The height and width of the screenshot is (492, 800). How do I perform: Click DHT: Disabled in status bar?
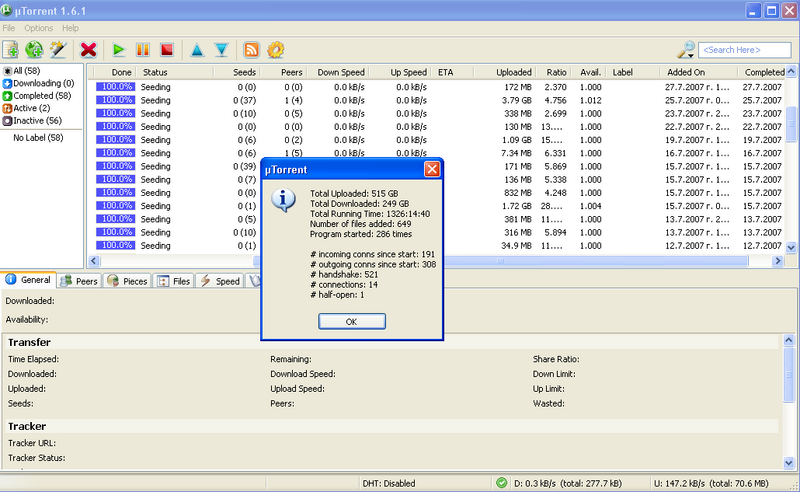coord(389,483)
